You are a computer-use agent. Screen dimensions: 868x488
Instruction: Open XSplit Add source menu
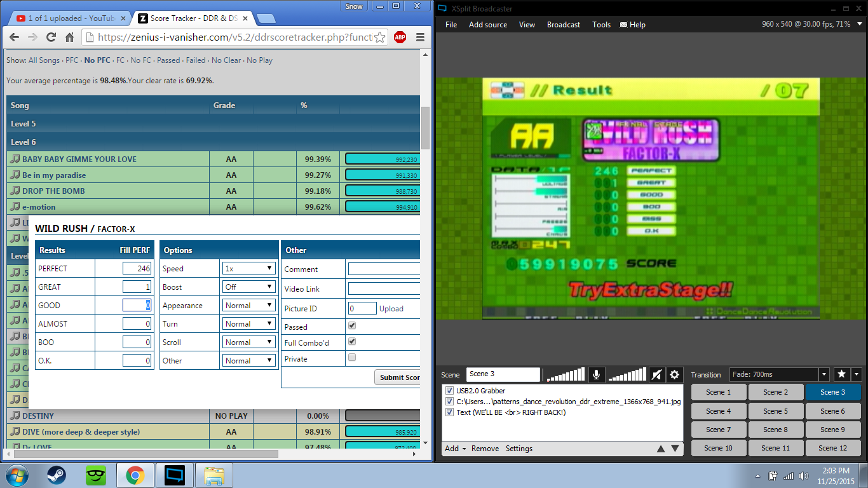point(488,25)
